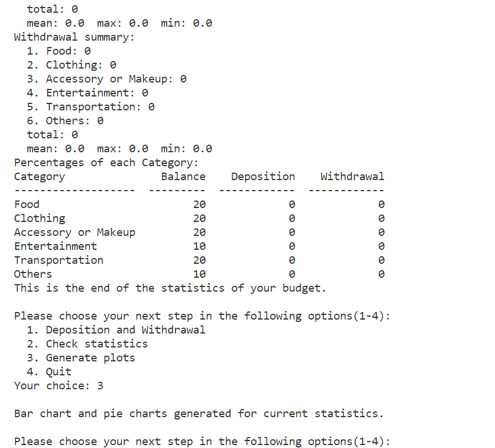Select the Food balance value 20
This screenshot has width=495, height=448.
coord(199,205)
